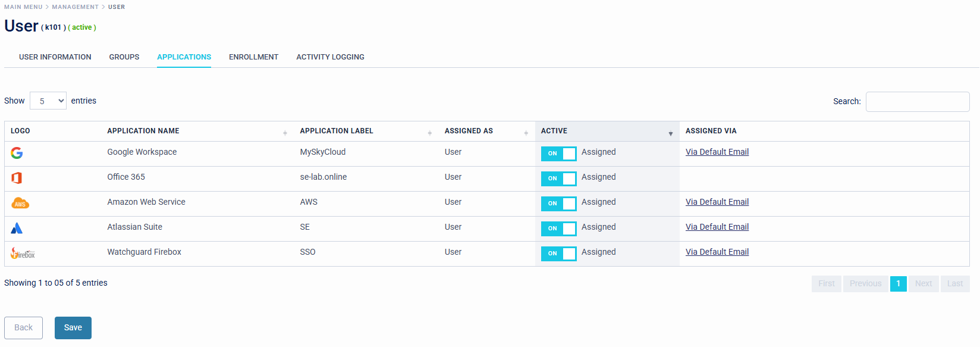The image size is (980, 347).
Task: Click the Active column sort arrow
Action: coord(670,133)
